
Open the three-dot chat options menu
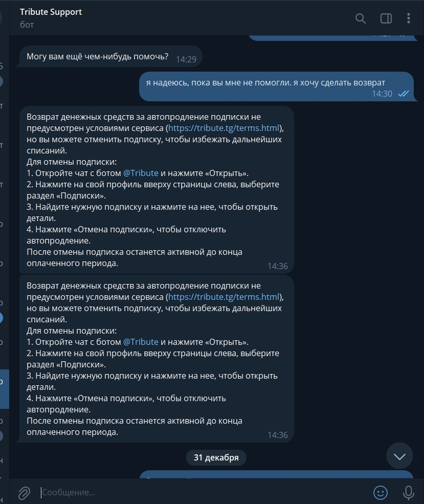pos(409,18)
